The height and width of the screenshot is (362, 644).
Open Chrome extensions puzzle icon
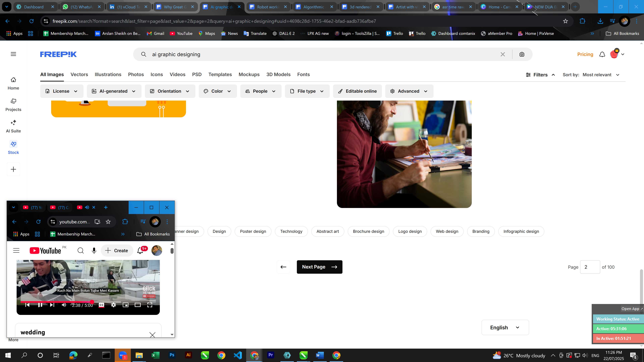click(x=582, y=21)
